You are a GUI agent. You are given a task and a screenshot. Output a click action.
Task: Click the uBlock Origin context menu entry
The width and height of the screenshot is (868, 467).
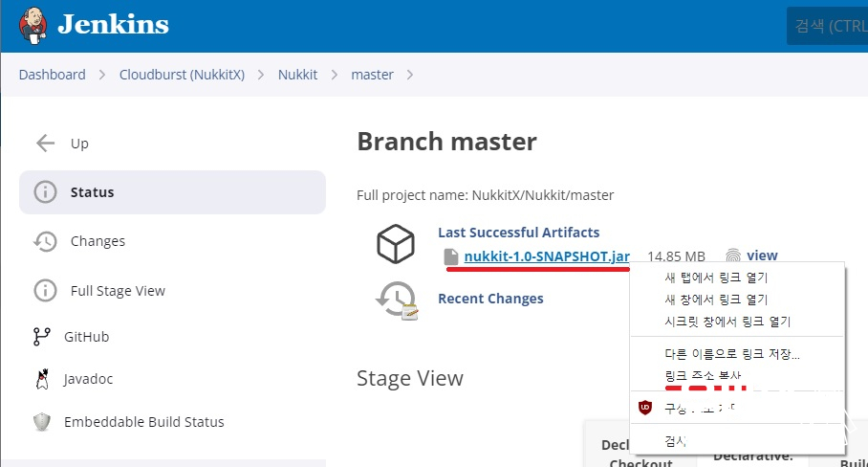pos(737,409)
